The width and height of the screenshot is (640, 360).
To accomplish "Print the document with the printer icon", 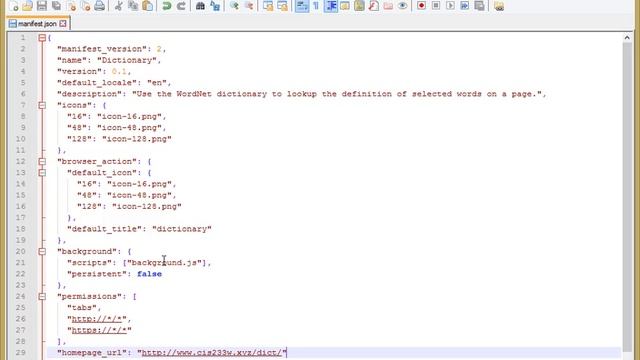I will [x=100, y=6].
